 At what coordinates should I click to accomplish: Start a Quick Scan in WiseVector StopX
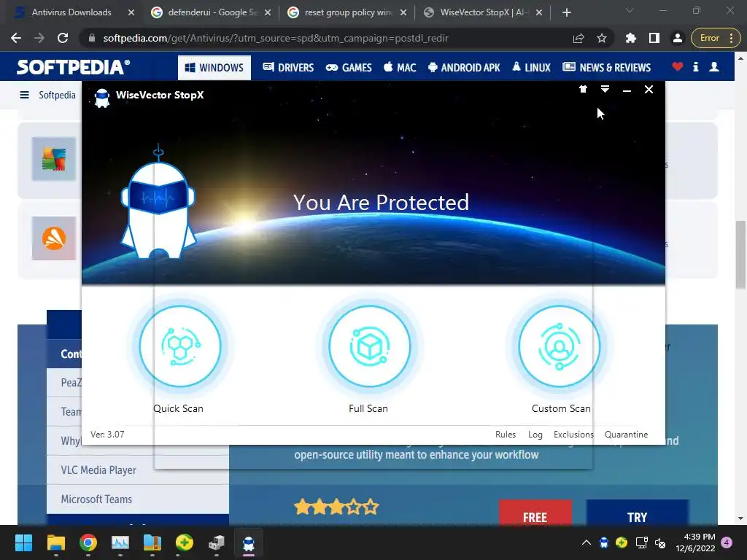click(x=179, y=346)
